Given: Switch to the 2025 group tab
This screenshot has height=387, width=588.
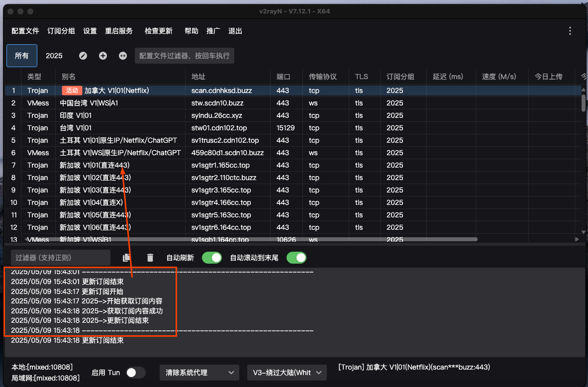Looking at the screenshot, I should tap(54, 56).
